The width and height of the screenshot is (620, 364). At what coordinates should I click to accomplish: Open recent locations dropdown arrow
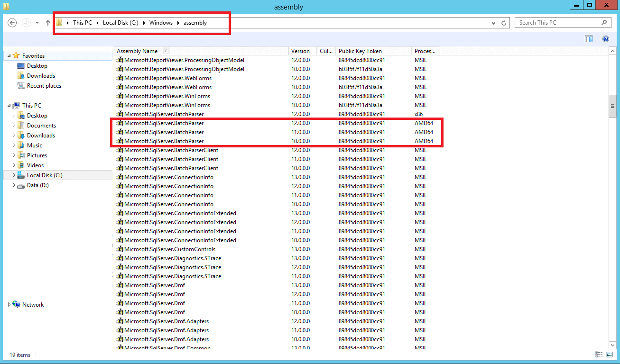point(37,23)
